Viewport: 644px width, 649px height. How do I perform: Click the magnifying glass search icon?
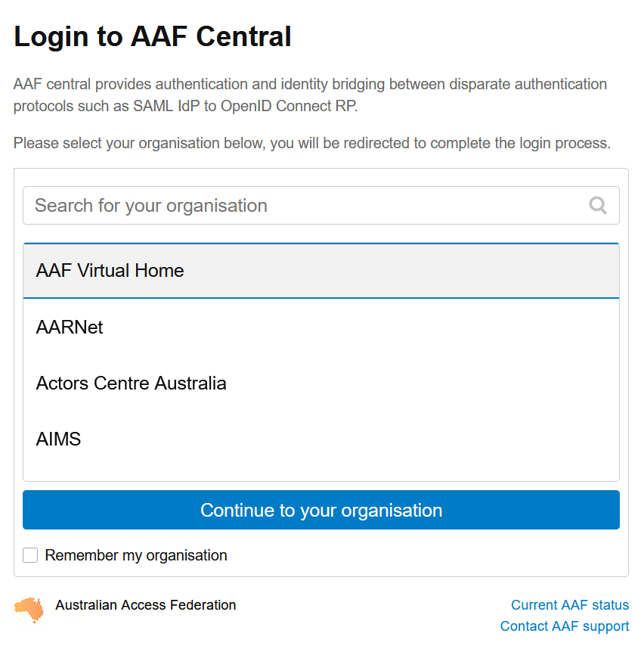pos(598,205)
